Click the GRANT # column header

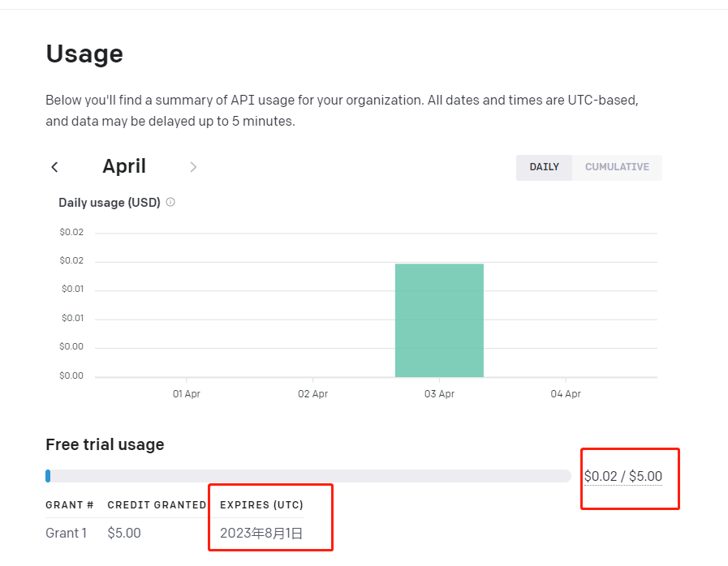click(70, 504)
